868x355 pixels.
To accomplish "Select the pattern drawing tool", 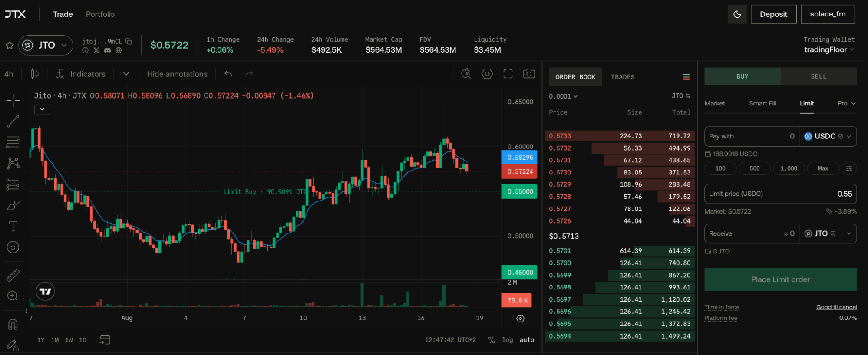I will 13,163.
